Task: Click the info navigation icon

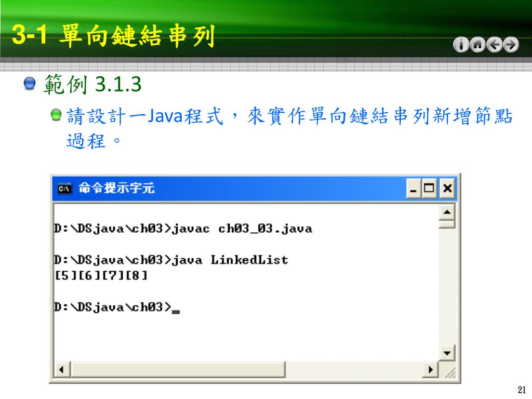Action: (x=461, y=45)
